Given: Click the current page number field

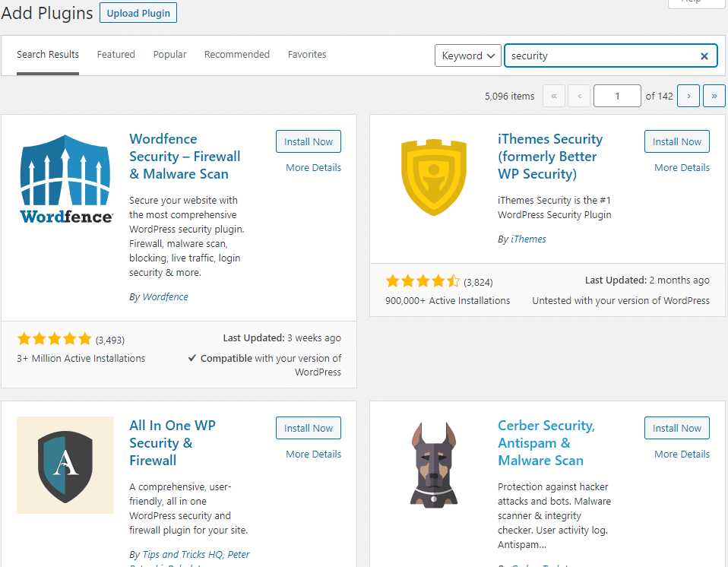Looking at the screenshot, I should pyautogui.click(x=617, y=96).
